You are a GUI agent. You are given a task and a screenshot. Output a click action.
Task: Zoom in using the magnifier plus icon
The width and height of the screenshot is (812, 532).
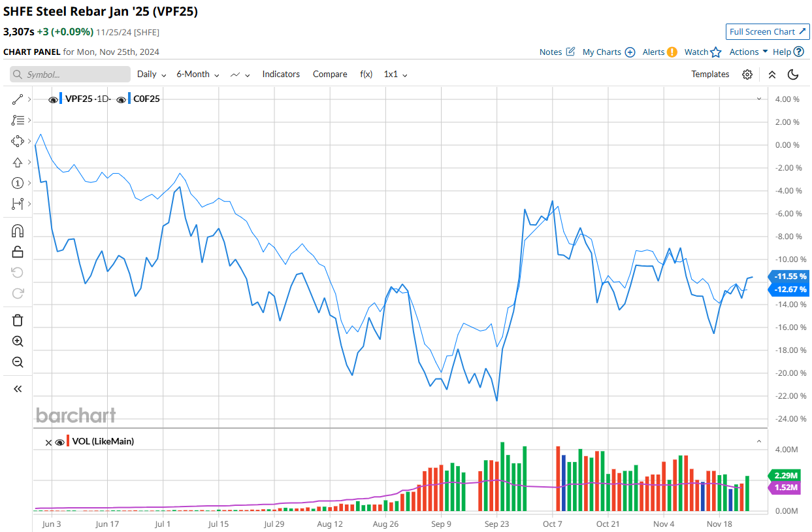click(18, 341)
